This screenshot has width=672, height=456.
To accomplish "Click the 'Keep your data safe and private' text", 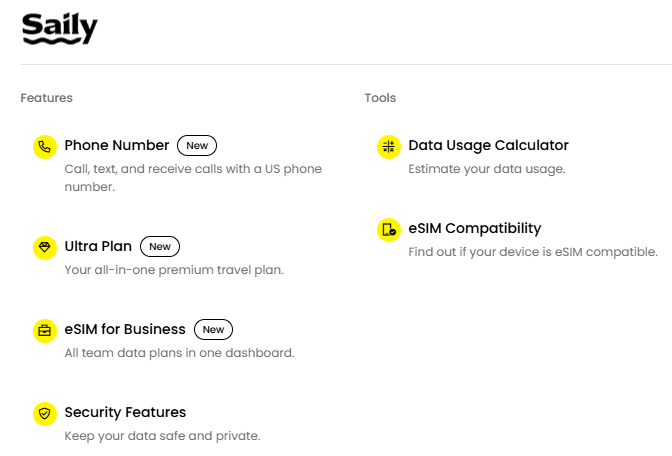I will (162, 436).
